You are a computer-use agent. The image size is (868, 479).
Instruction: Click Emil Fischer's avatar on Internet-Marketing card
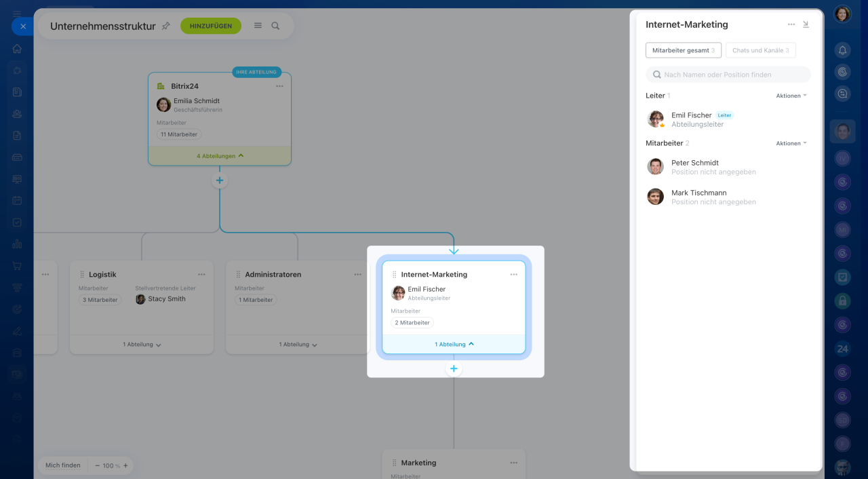click(398, 293)
